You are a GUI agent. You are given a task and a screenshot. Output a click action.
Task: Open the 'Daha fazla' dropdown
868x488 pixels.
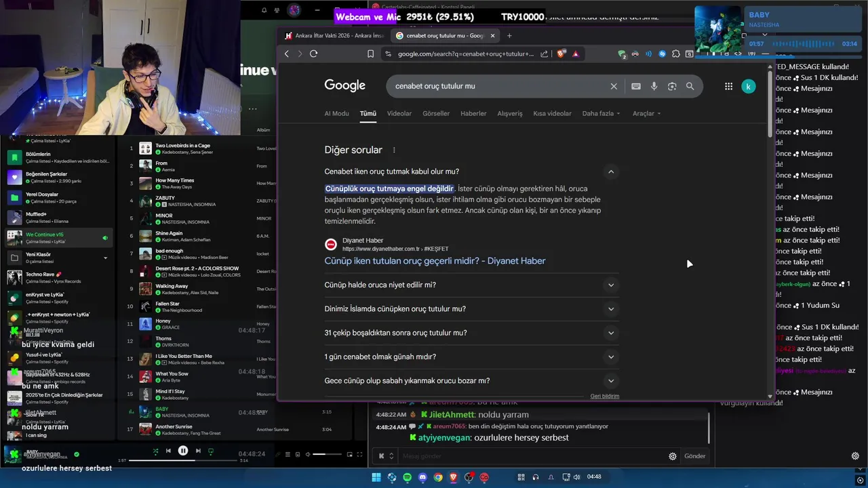pos(601,114)
